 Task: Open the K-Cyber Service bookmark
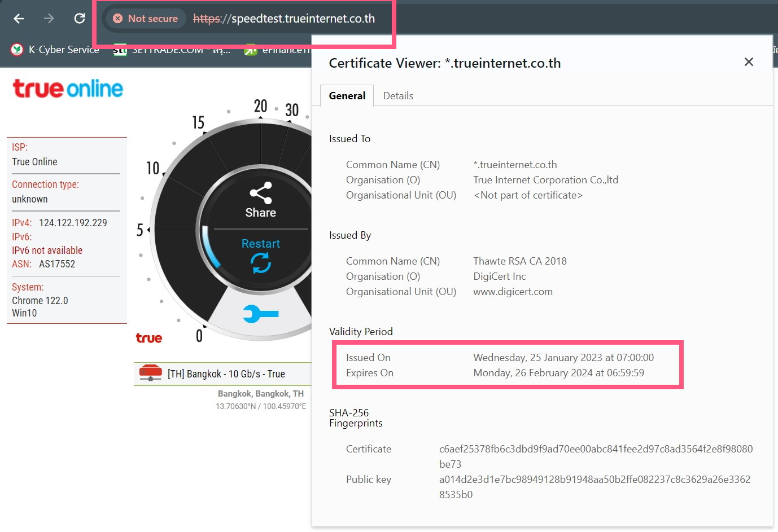(55, 50)
